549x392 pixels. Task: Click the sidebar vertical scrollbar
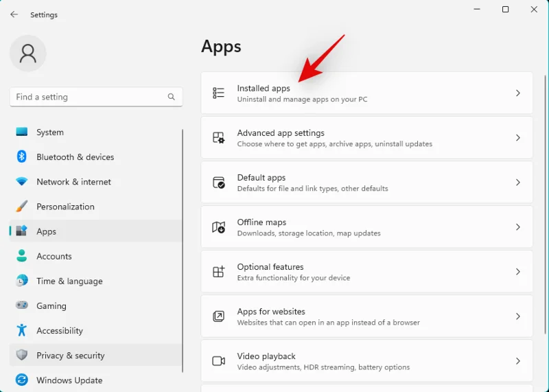click(x=183, y=247)
